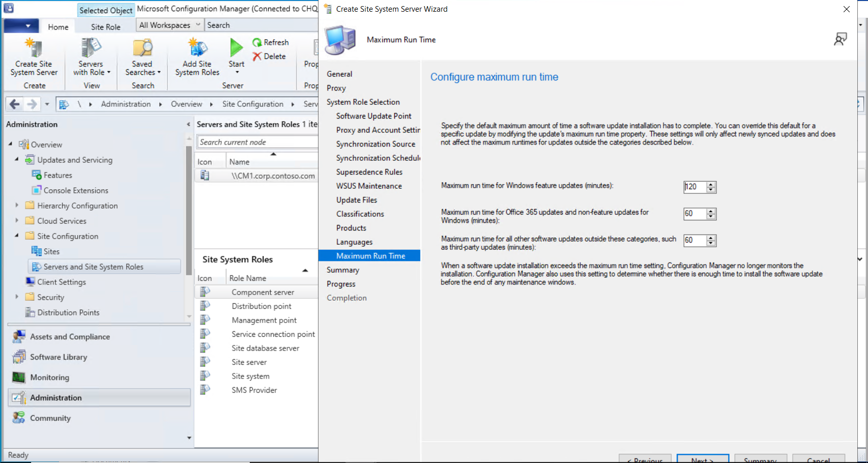Open the All Workspaces dropdown
Viewport: 868px width, 463px height.
pyautogui.click(x=170, y=25)
